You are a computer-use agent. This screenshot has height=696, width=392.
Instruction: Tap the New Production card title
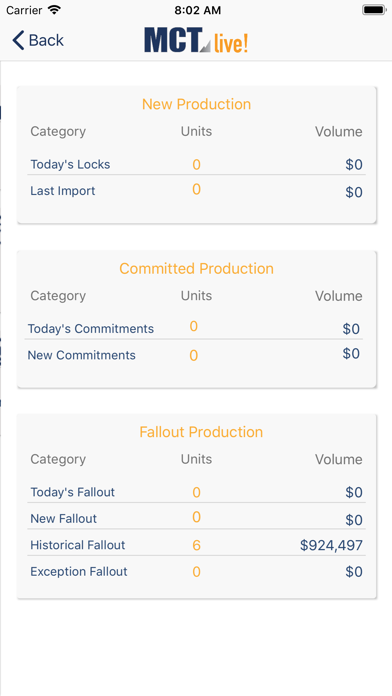[x=196, y=104]
